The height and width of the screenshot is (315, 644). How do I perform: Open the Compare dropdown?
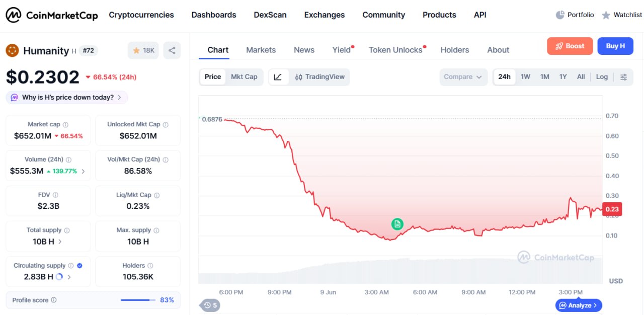463,77
